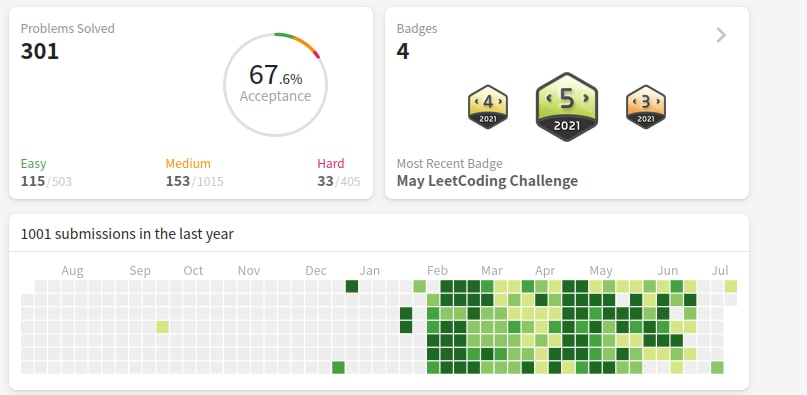This screenshot has height=395, width=807.
Task: Select the March 2021 orange badge numbered 3
Action: click(x=646, y=107)
